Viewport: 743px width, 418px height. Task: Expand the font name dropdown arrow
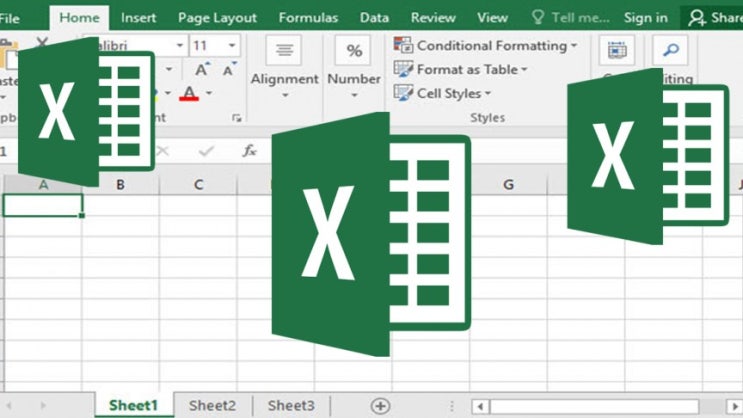point(180,45)
